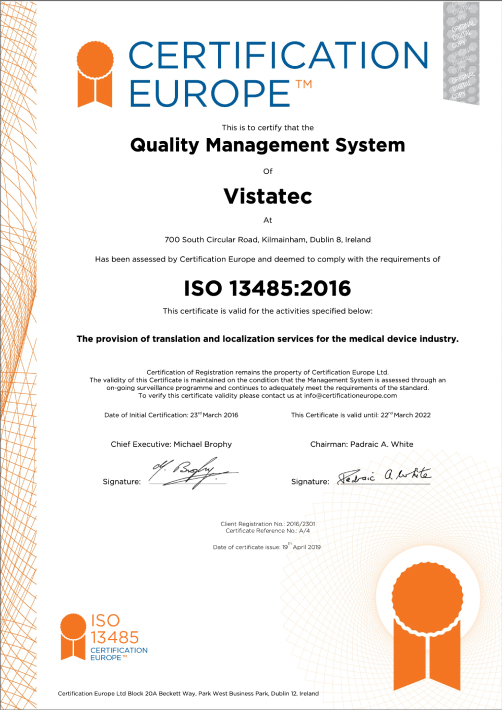The height and width of the screenshot is (710, 502).
Task: Click the 'Quality Management System' heading
Action: (x=268, y=145)
